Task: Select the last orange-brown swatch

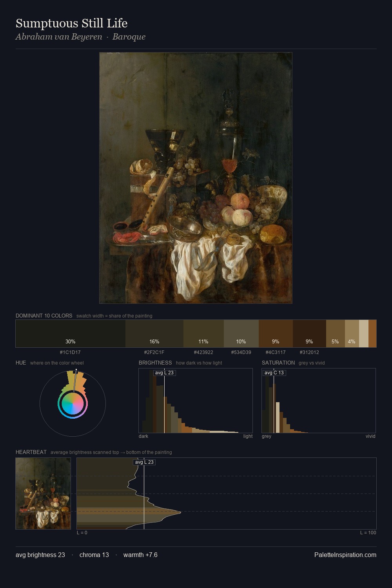Action: coord(372,334)
